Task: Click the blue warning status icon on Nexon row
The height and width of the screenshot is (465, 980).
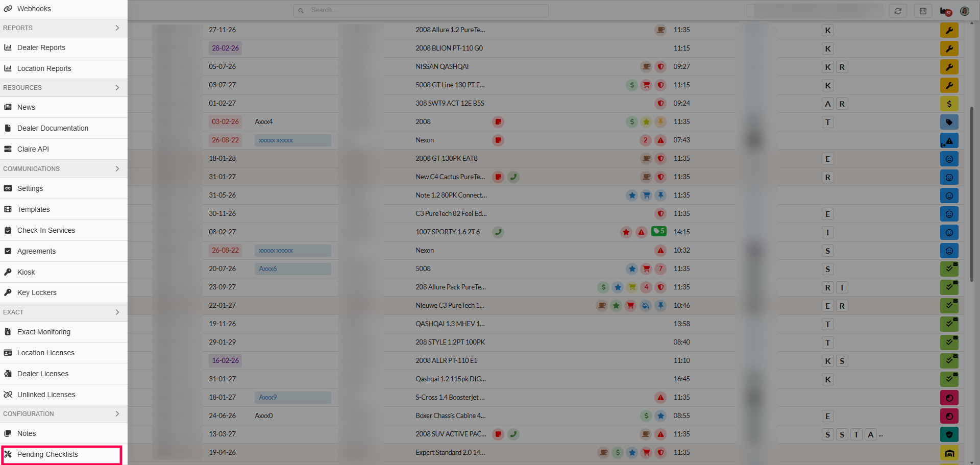Action: click(949, 140)
